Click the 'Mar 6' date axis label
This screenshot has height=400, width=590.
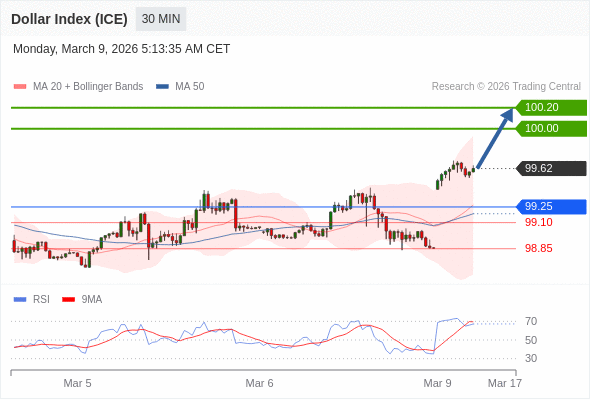pos(259,383)
